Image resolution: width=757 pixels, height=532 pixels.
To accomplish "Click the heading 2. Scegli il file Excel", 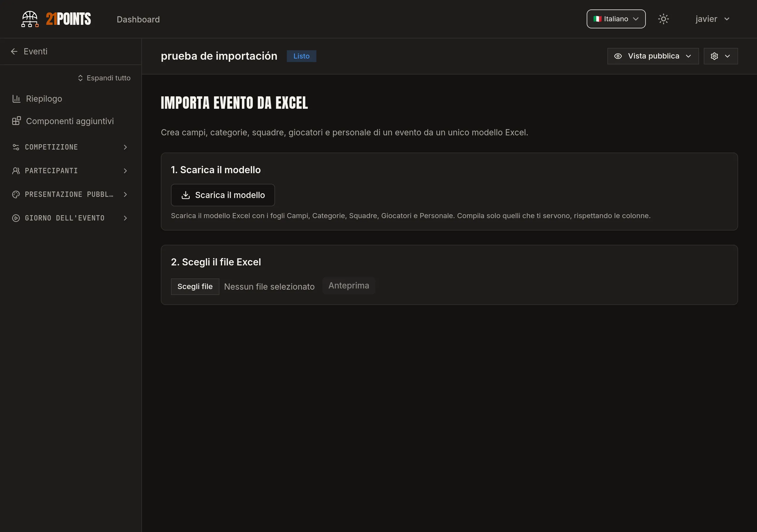I will click(216, 262).
